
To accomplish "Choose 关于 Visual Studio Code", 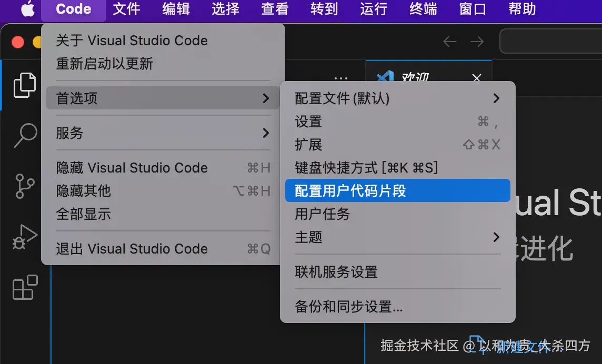I will (163, 41).
